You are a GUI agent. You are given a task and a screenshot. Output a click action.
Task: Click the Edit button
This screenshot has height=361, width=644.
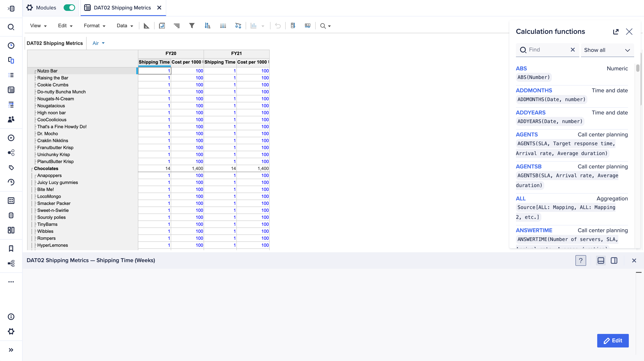pyautogui.click(x=613, y=340)
